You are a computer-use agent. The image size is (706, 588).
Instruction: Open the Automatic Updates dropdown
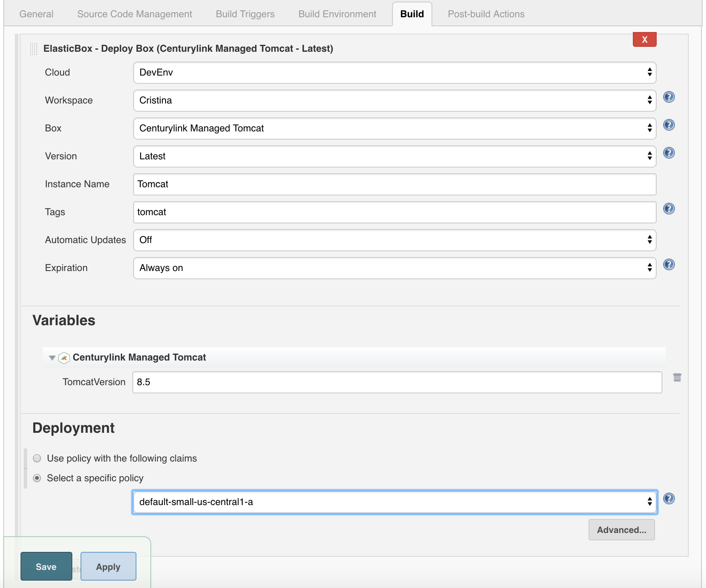[x=395, y=240]
